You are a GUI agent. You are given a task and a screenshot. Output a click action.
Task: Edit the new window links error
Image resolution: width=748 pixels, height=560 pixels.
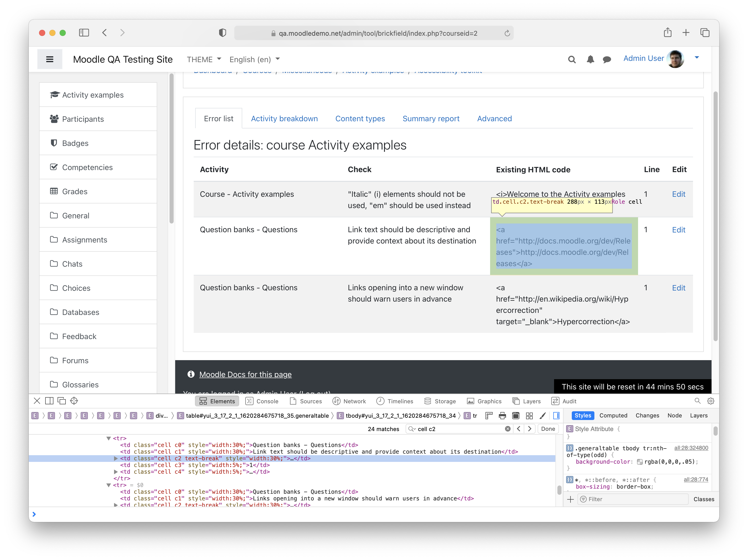tap(678, 288)
